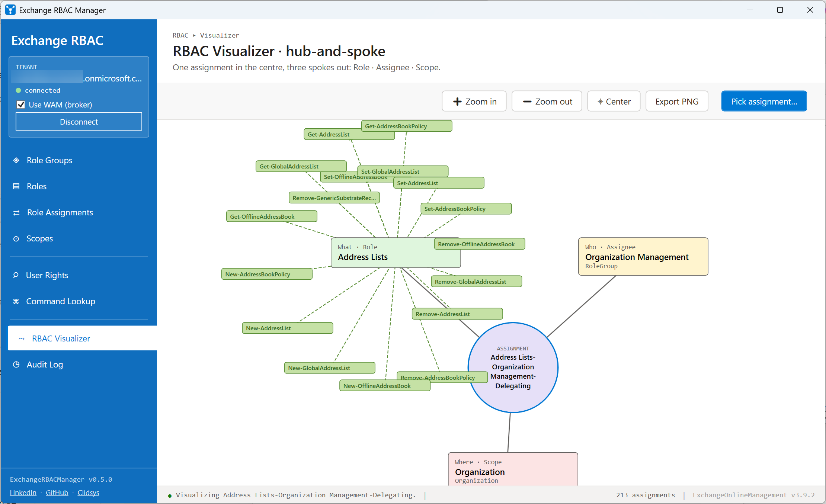The image size is (826, 504).
Task: Select the Organization Management assignee node
Action: coord(643,257)
